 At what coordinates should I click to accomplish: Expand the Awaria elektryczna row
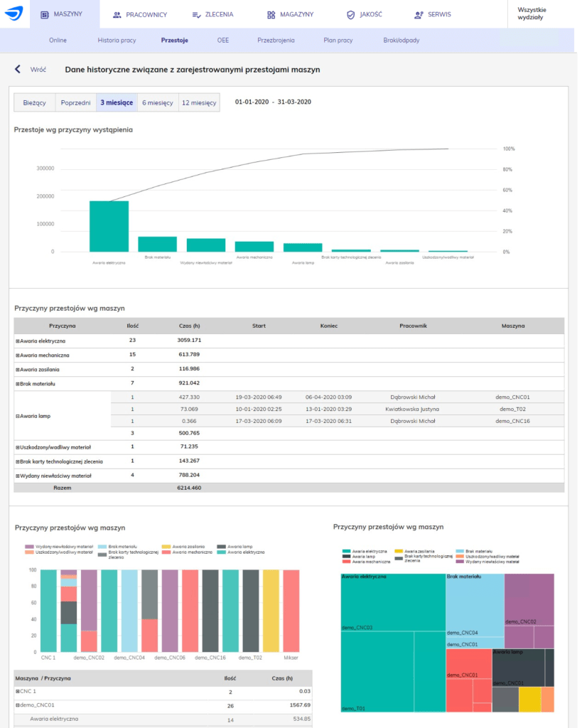coord(17,341)
